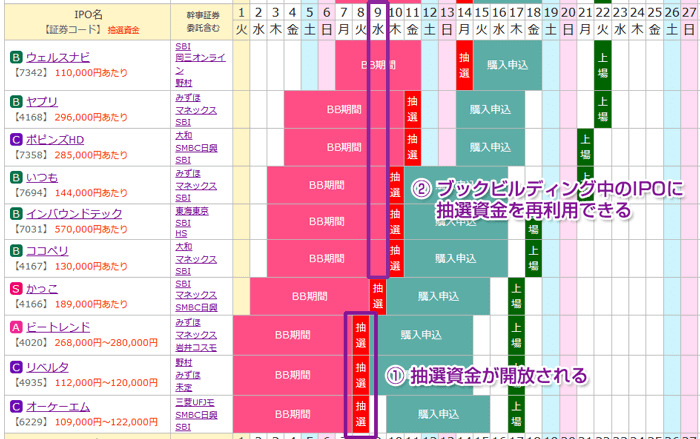Image resolution: width=700 pixels, height=439 pixels.
Task: Click the SBI broker link in ウェルスナビ row
Action: (x=183, y=46)
